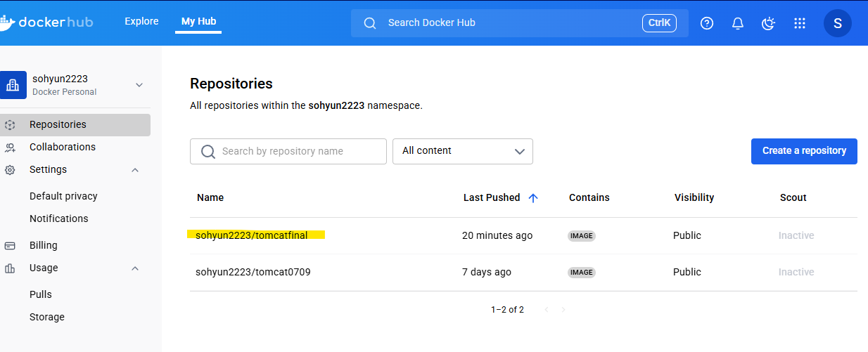868x352 pixels.
Task: Collapse the Settings section chevron
Action: click(136, 170)
